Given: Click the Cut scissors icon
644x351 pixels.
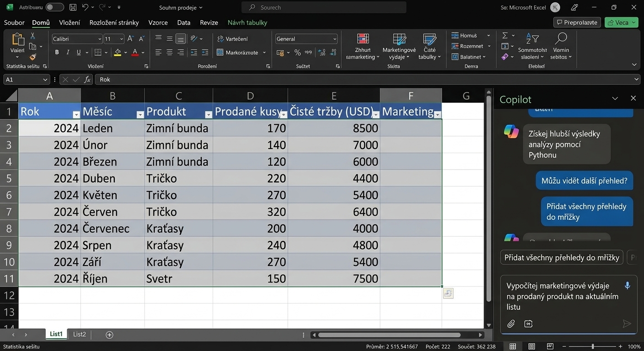Looking at the screenshot, I should (x=32, y=36).
